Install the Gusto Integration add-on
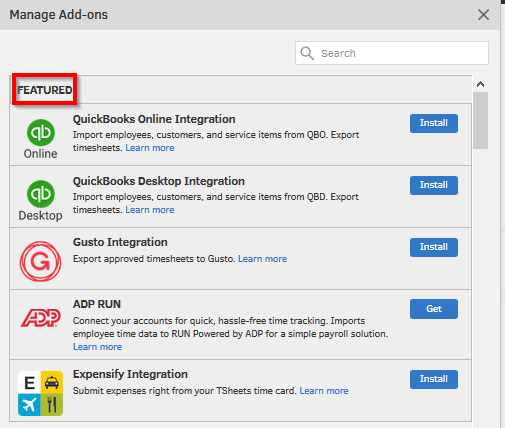The height and width of the screenshot is (428, 505). pyautogui.click(x=434, y=247)
